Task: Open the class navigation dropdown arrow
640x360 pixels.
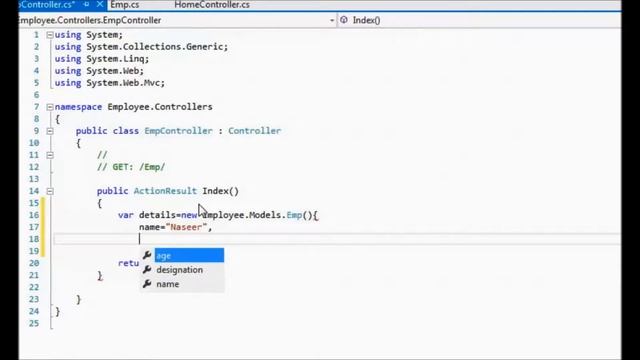Action: click(332, 20)
